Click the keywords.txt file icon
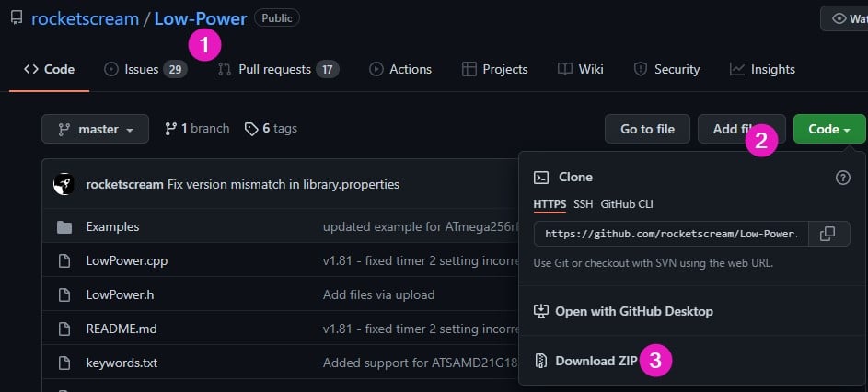This screenshot has width=868, height=392. coord(64,363)
